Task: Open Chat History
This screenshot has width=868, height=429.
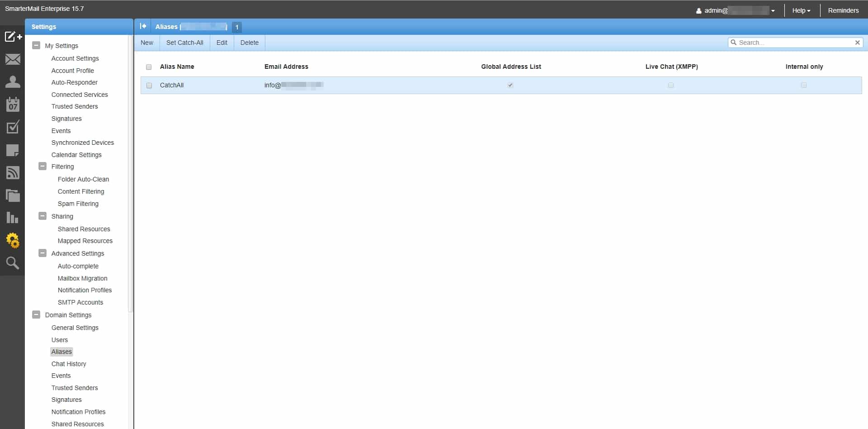Action: coord(69,364)
